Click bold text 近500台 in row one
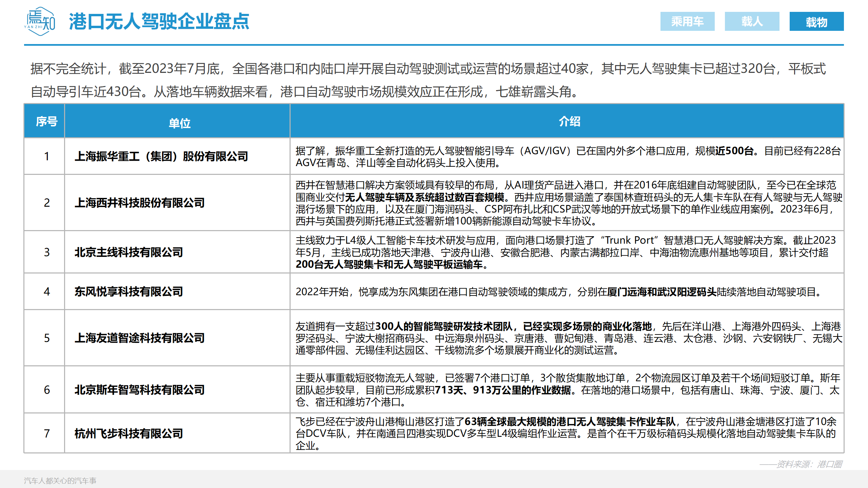The image size is (868, 488). click(x=734, y=151)
